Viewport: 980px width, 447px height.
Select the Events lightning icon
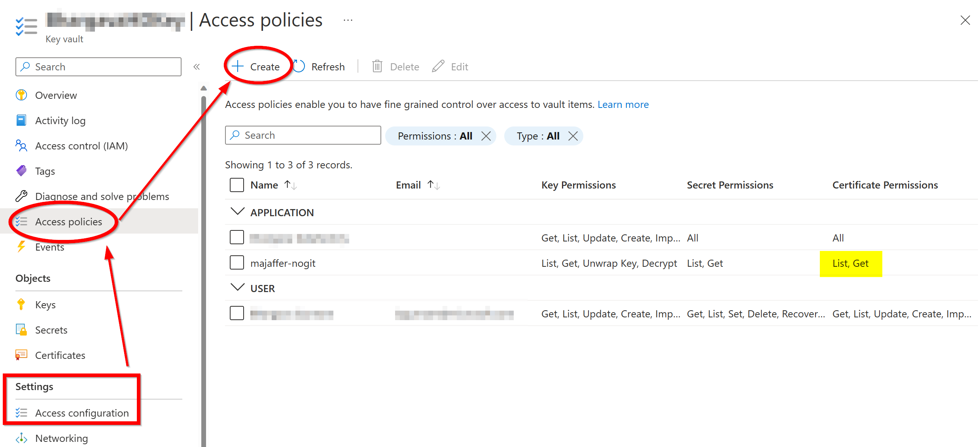tap(21, 247)
